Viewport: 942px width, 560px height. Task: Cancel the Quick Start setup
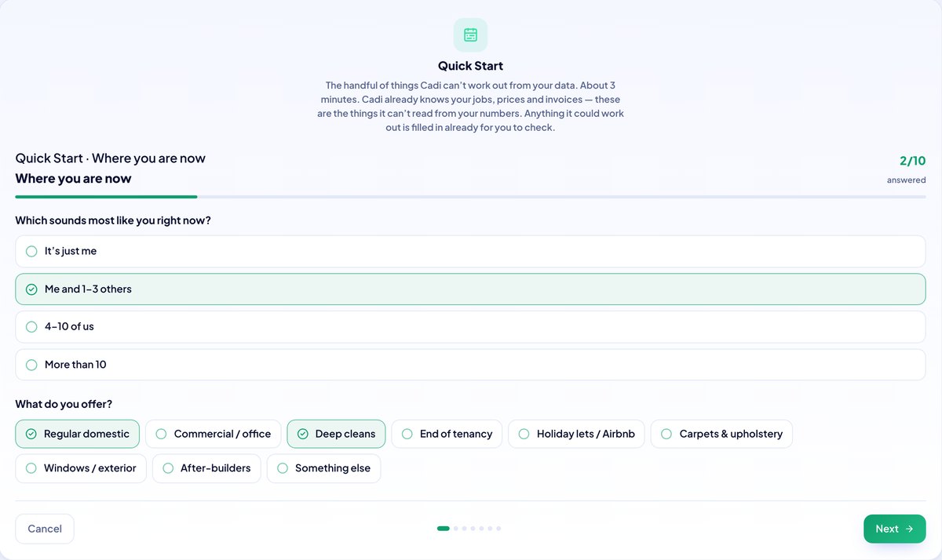coord(45,529)
